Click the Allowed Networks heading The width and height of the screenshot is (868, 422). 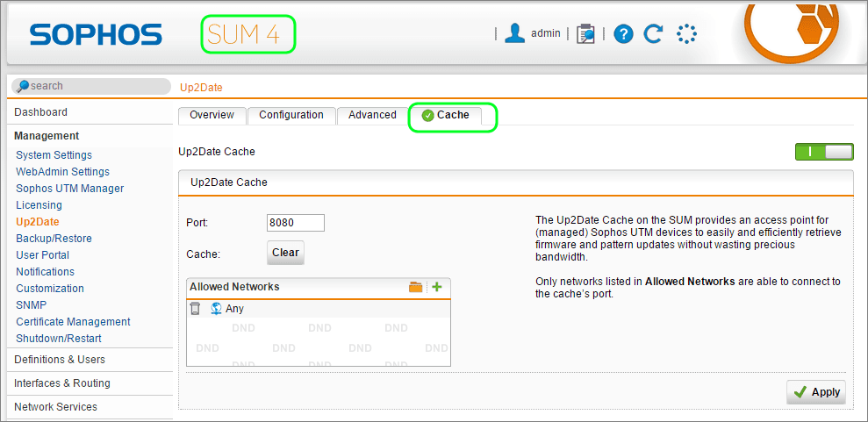[x=234, y=287]
